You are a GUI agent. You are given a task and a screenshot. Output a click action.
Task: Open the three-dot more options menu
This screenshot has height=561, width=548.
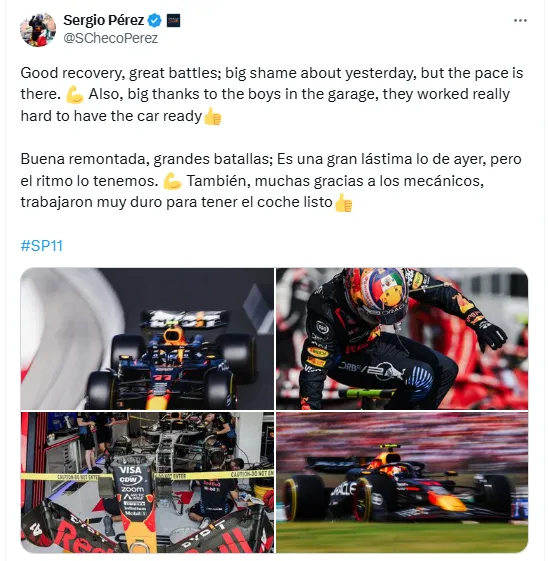tap(520, 21)
